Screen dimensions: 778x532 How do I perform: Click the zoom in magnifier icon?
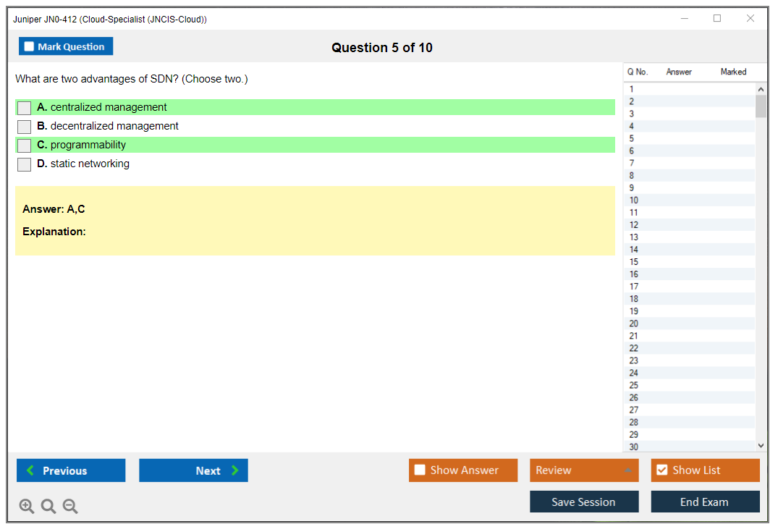click(x=27, y=507)
